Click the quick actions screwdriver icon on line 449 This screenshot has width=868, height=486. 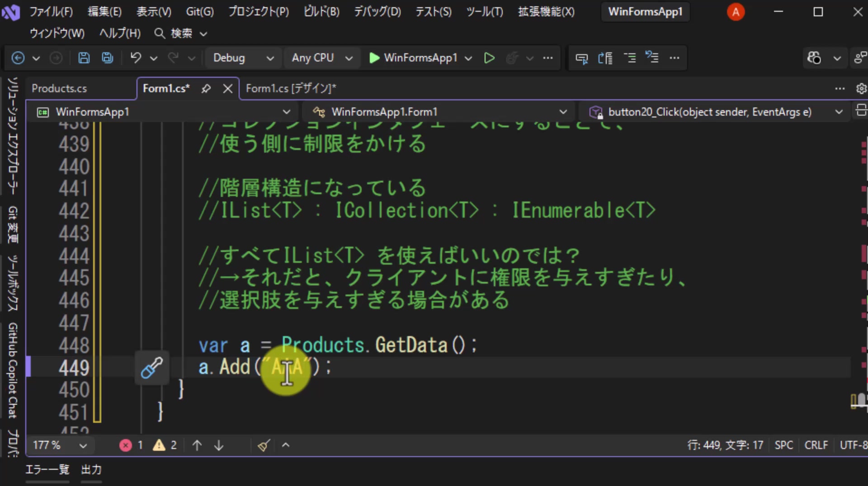pyautogui.click(x=151, y=368)
